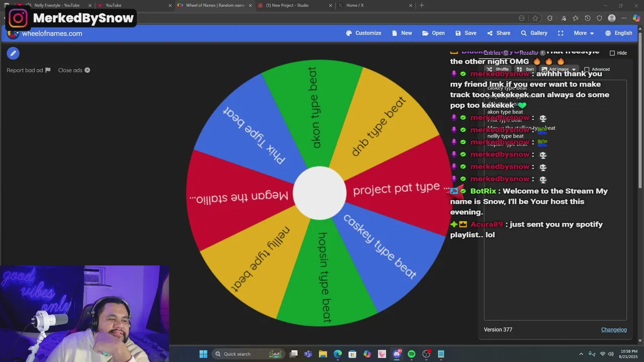This screenshot has height=362, width=644.
Task: Enable the Advanced checkbox
Action: pos(587,69)
